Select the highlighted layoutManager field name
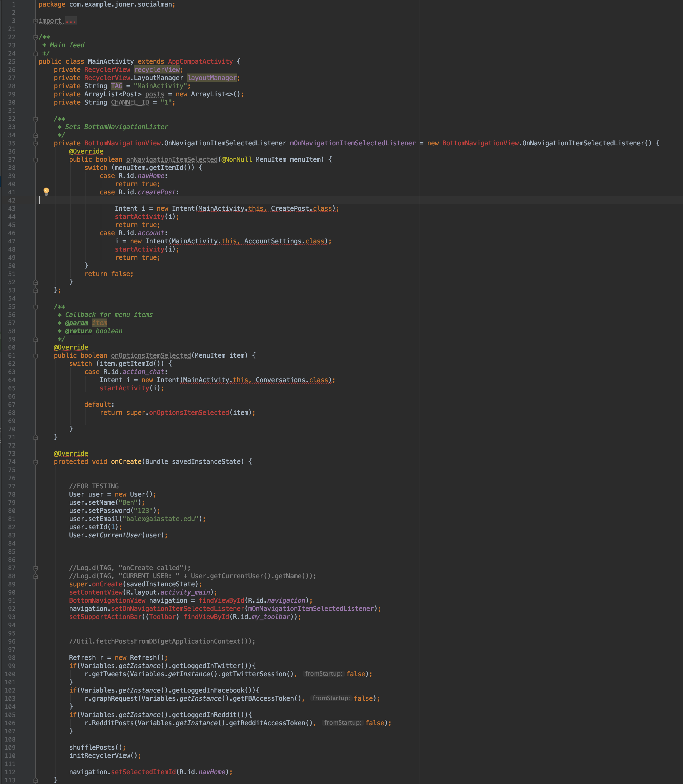Viewport: 683px width, 784px height. [212, 78]
